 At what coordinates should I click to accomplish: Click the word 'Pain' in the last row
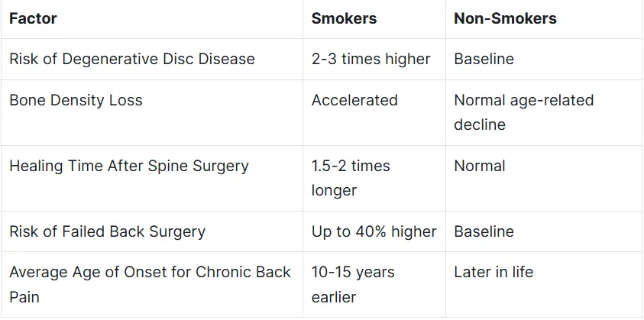click(x=25, y=296)
